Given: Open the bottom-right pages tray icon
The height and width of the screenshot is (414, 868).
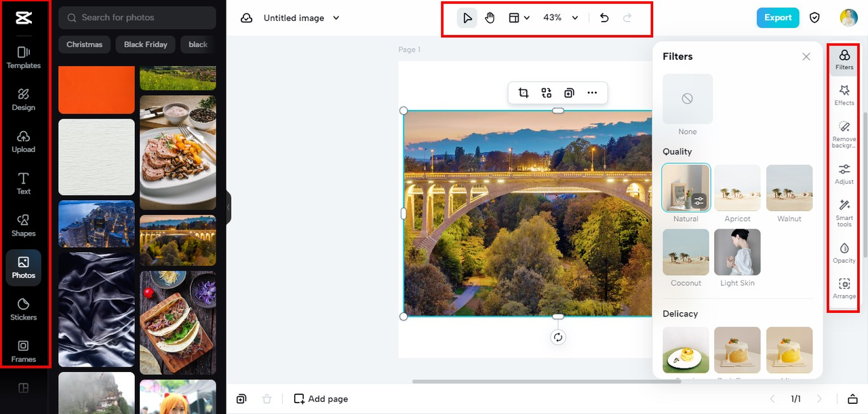Looking at the screenshot, I should point(853,399).
